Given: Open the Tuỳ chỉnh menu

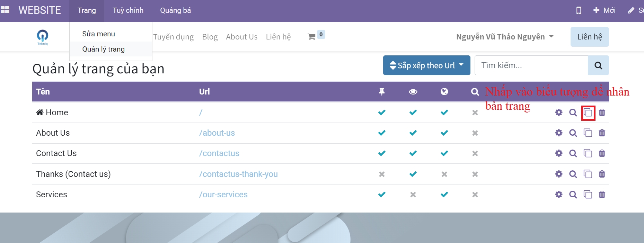Looking at the screenshot, I should (128, 10).
